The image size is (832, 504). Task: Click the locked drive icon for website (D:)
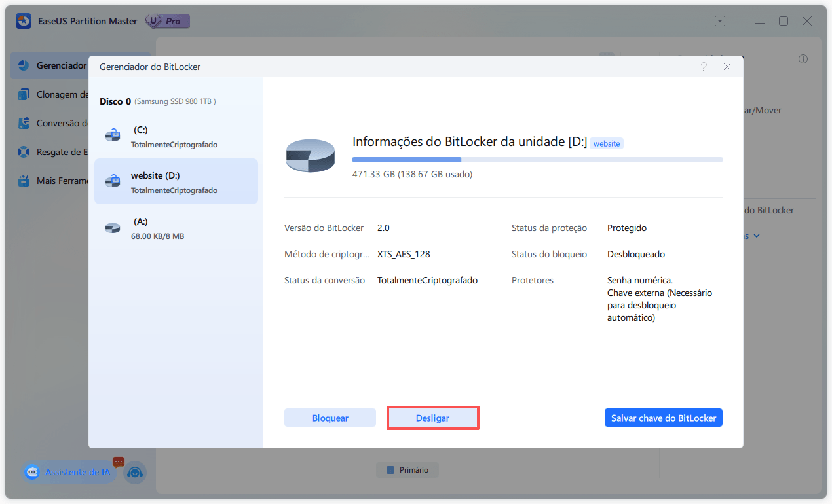(113, 181)
